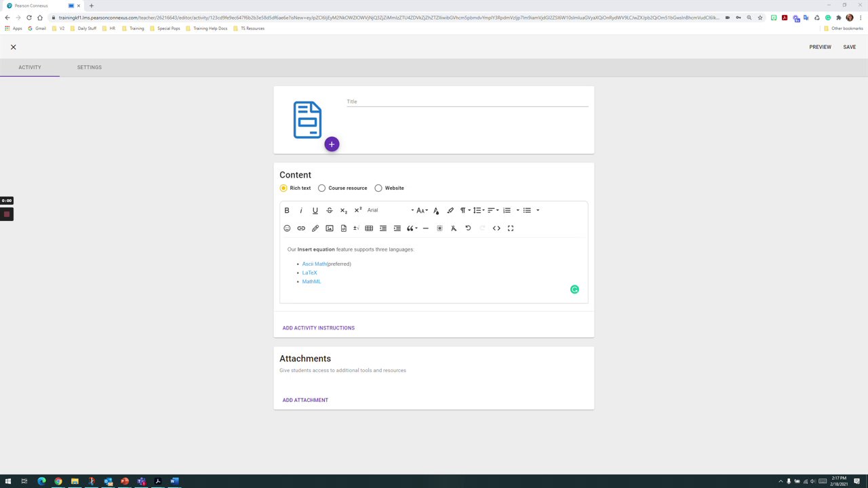This screenshot has width=868, height=488.
Task: Open the font size dropdown
Action: click(x=422, y=210)
